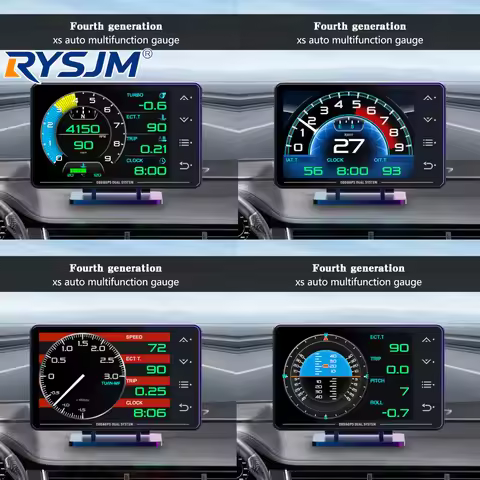Click the trip value 0.25
The width and height of the screenshot is (480, 480).
[150, 391]
